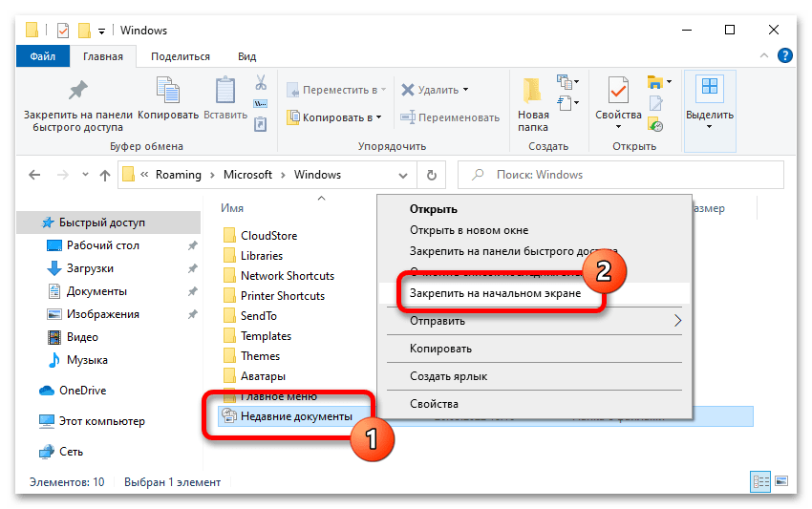The width and height of the screenshot is (812, 509).
Task: Refresh the folder using the address bar icon
Action: pyautogui.click(x=432, y=176)
